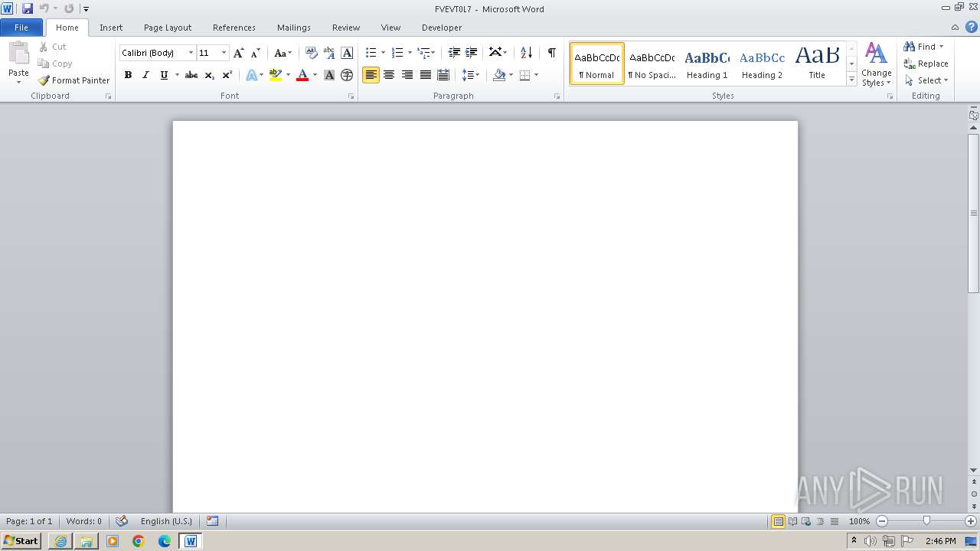Align text left
The height and width of the screenshot is (551, 980).
click(371, 75)
